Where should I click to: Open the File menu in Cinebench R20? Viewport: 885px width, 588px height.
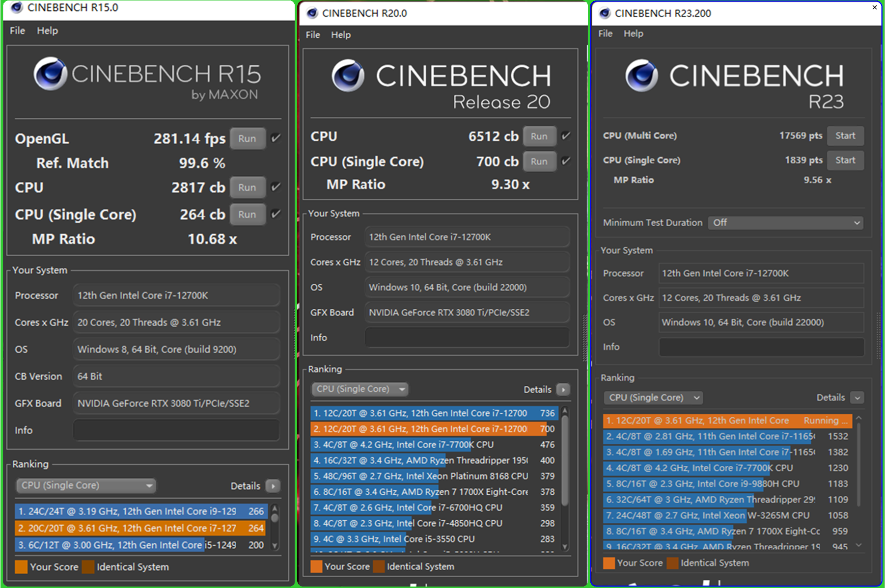pos(312,35)
